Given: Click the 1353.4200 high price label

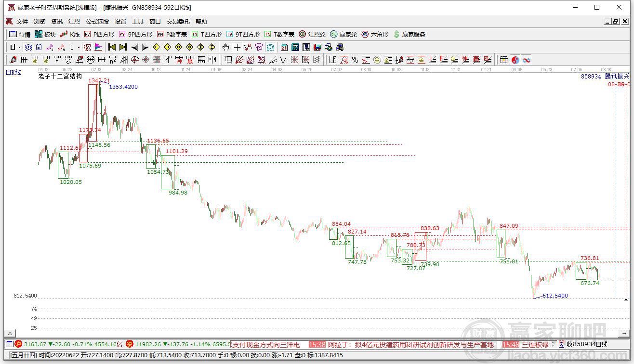Looking at the screenshot, I should pyautogui.click(x=123, y=87).
